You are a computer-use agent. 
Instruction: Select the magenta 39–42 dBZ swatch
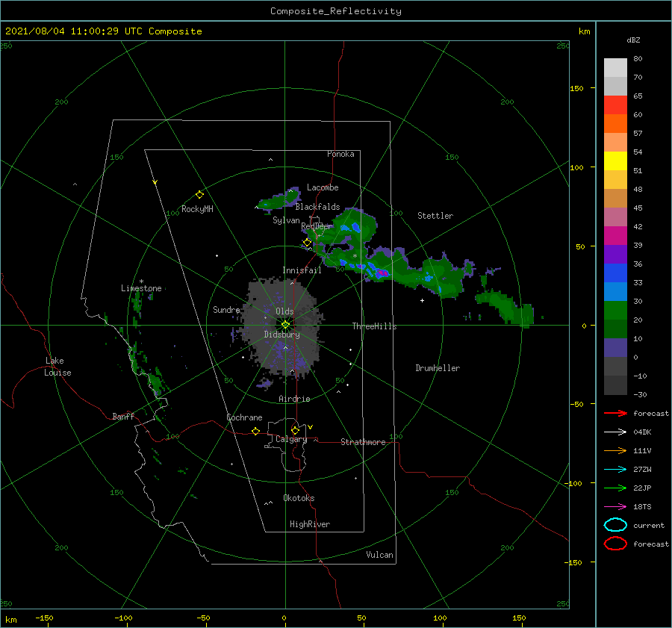pos(615,236)
